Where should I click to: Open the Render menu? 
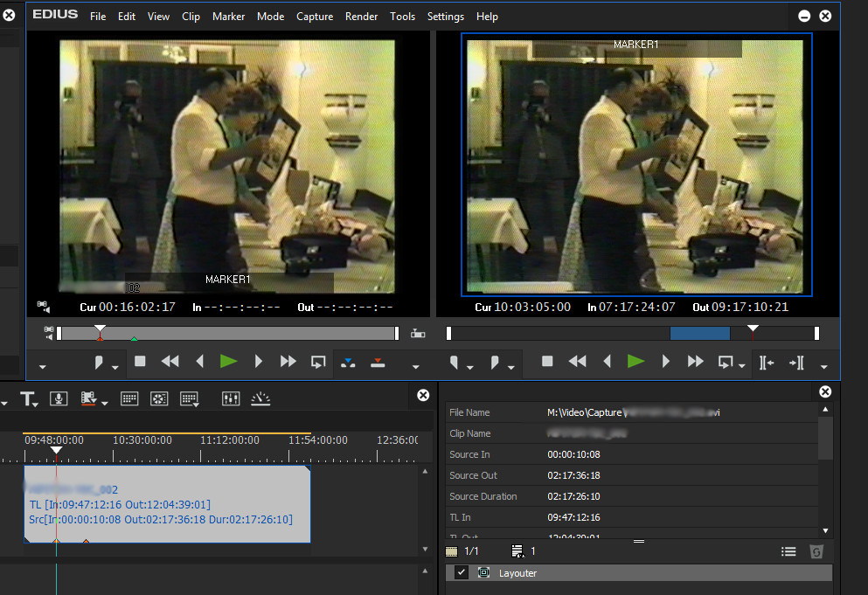pos(362,17)
